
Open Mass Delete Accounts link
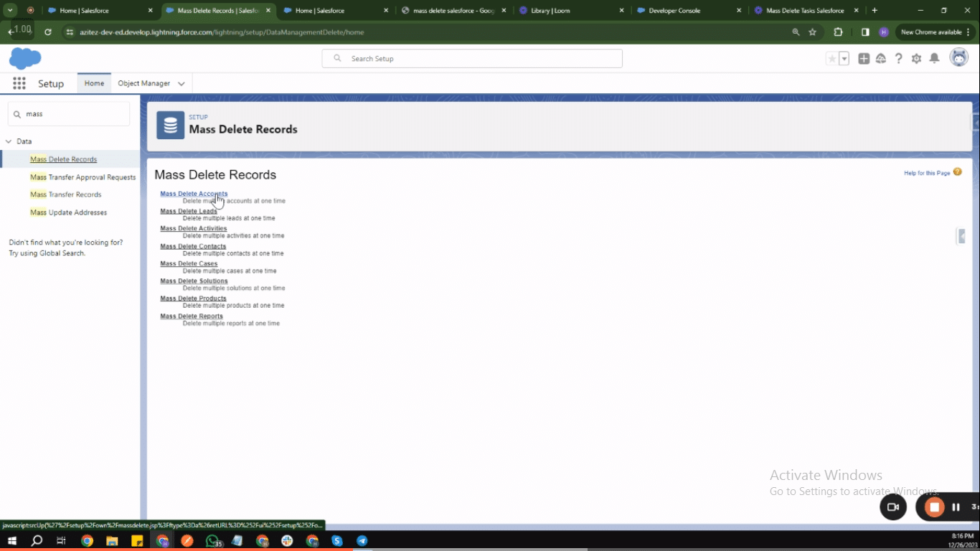194,194
